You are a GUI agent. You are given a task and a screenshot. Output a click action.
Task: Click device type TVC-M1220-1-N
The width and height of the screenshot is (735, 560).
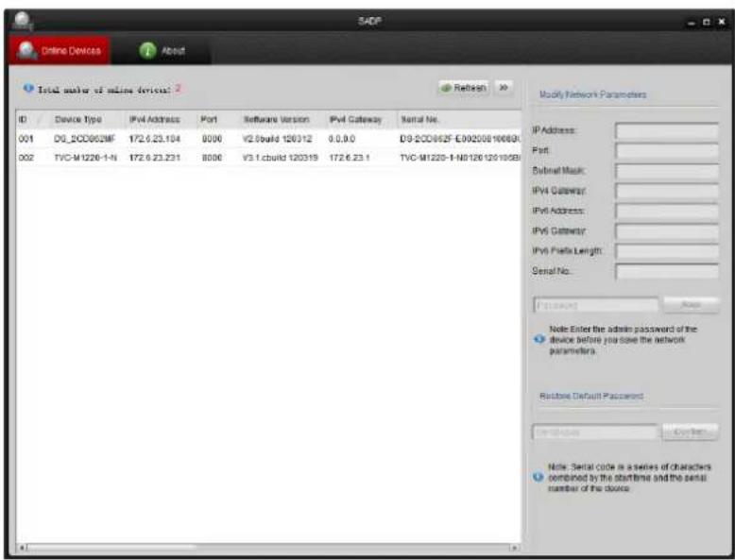[85, 158]
